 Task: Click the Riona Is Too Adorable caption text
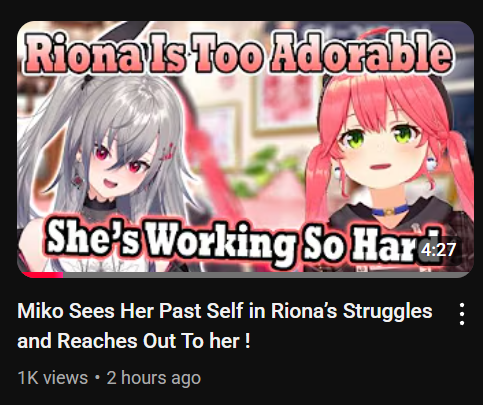tap(239, 52)
